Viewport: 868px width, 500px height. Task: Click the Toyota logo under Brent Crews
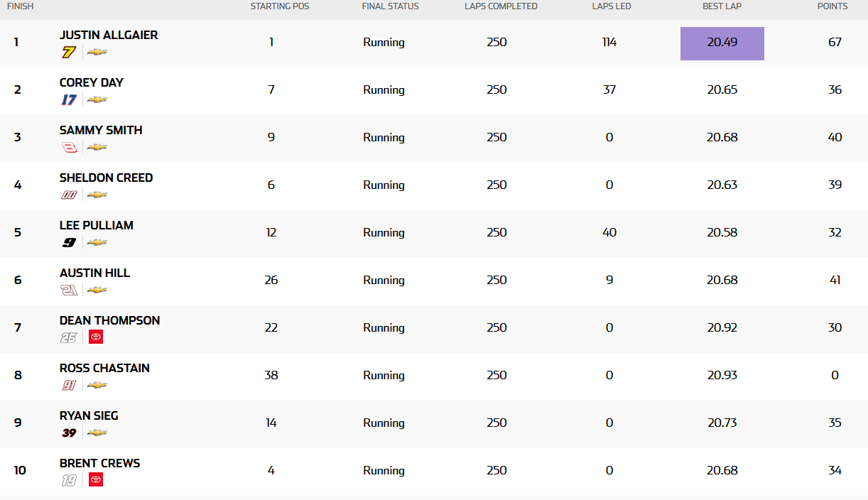pos(96,480)
